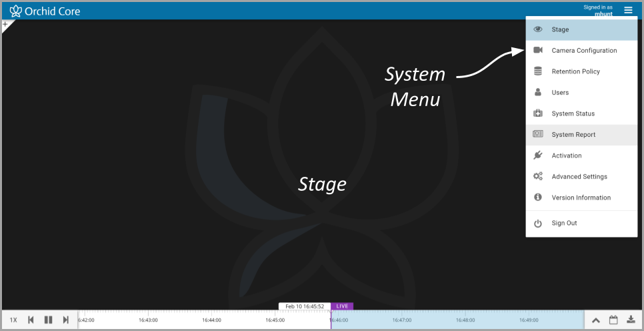Open Version Information from the menu
The image size is (644, 331).
pyautogui.click(x=581, y=198)
